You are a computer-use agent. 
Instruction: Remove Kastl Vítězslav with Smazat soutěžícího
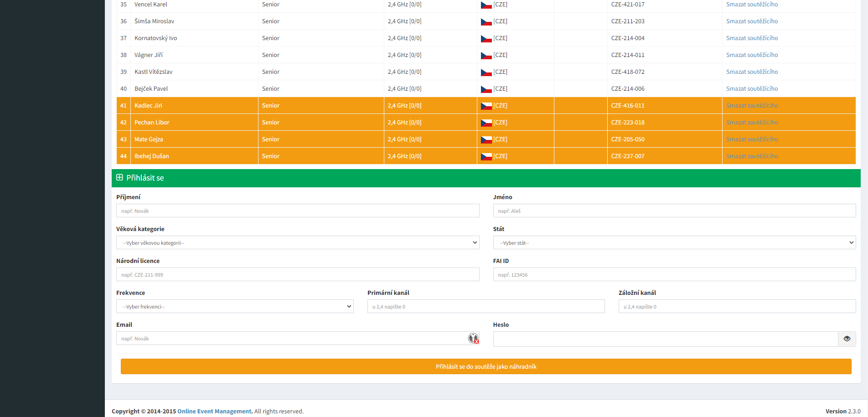(x=752, y=72)
